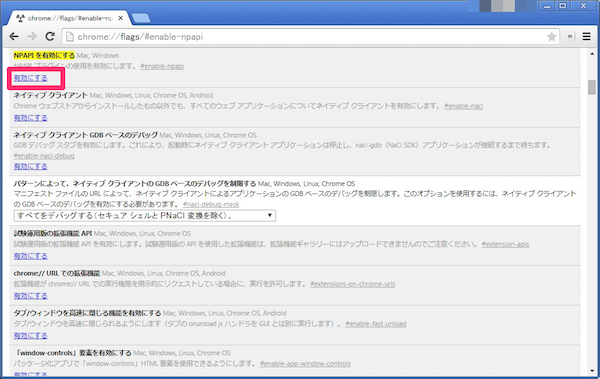The height and width of the screenshot is (379, 600).
Task: Enable chrome:// URL での拡張機能 link
Action: [31, 296]
